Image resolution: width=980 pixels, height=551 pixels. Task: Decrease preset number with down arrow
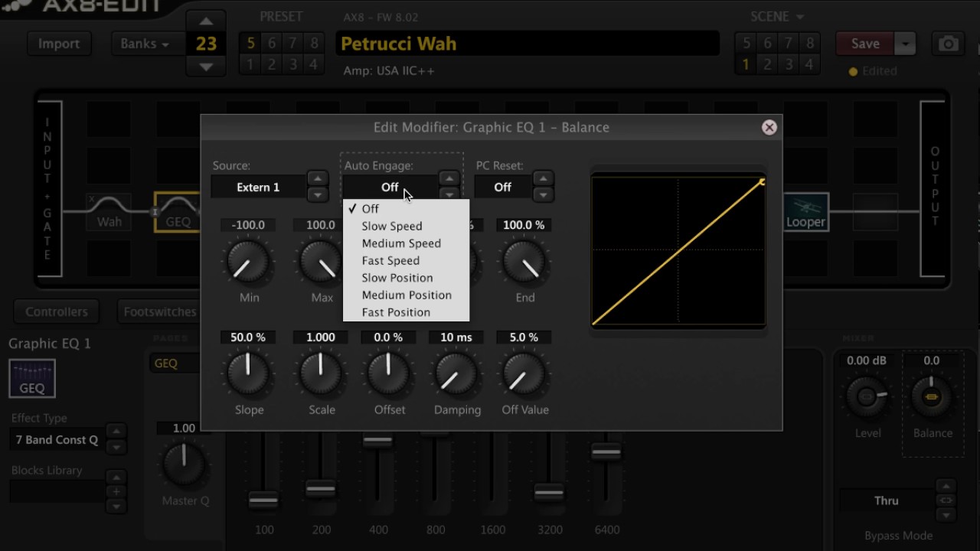pyautogui.click(x=206, y=67)
